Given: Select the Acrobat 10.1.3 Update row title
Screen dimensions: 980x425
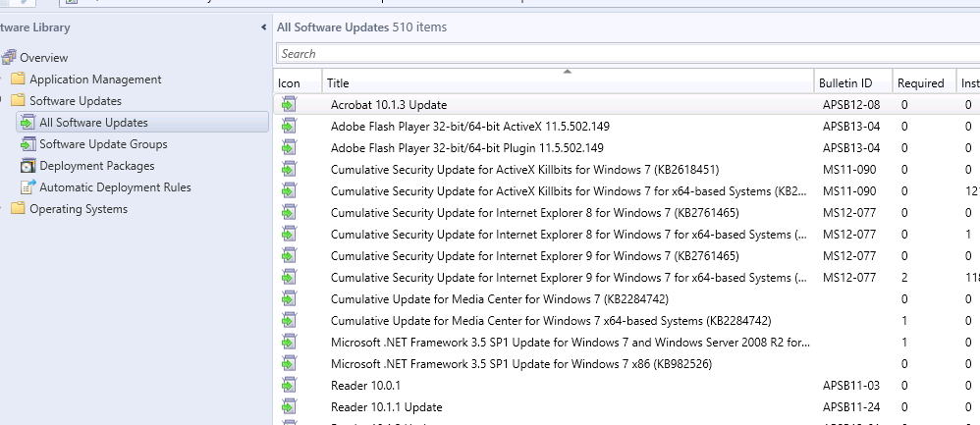Looking at the screenshot, I should [x=389, y=105].
